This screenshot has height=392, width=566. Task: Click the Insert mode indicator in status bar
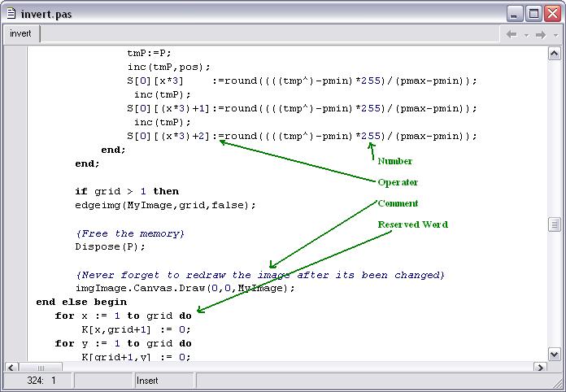click(147, 381)
